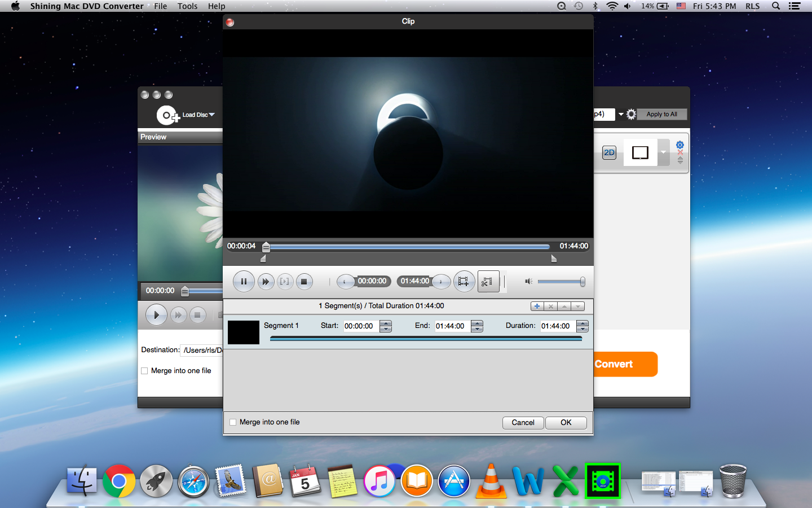Enable Merge into one file in the Clip dialog
This screenshot has width=812, height=508.
click(233, 422)
